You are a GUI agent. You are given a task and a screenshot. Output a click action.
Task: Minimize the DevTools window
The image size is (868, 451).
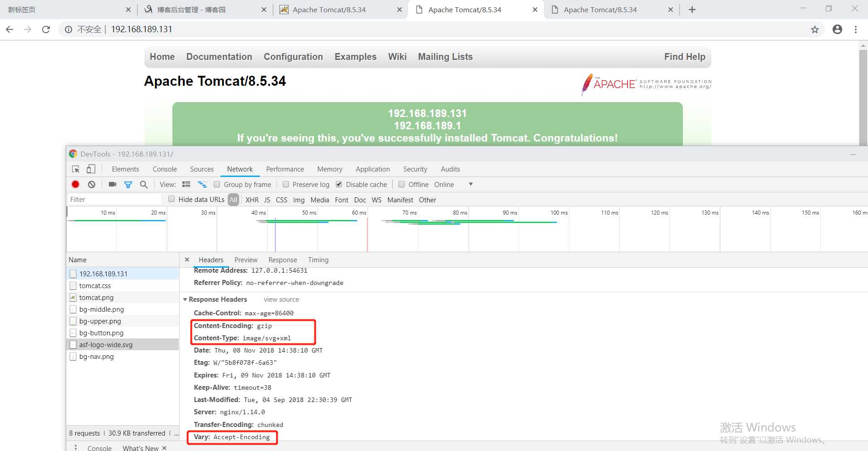click(853, 154)
